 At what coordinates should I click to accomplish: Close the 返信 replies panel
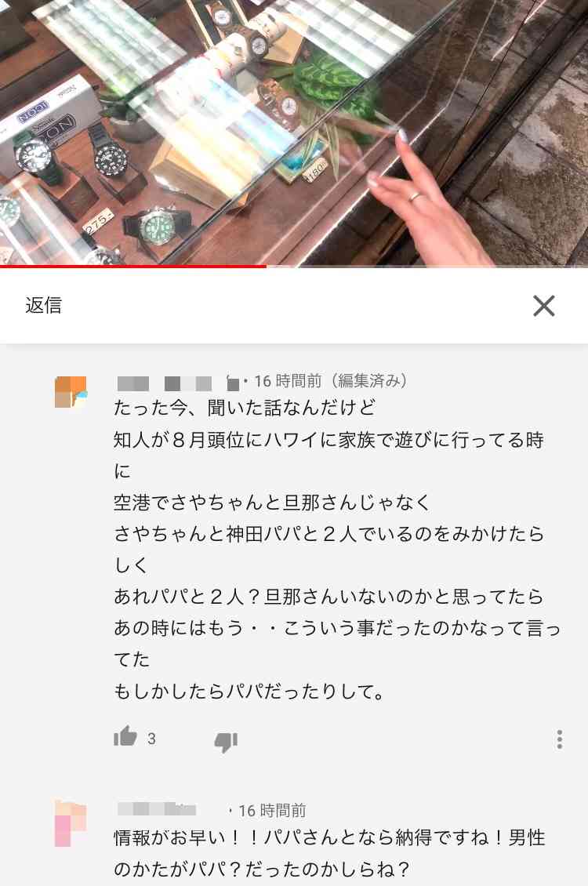543,306
